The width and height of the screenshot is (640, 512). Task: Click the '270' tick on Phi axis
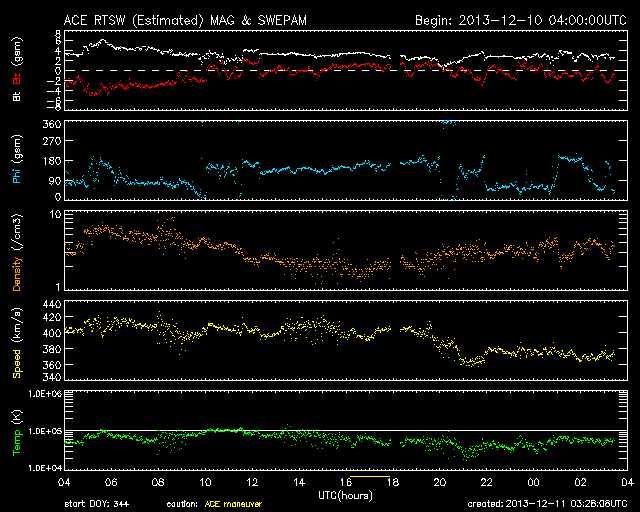coord(52,141)
